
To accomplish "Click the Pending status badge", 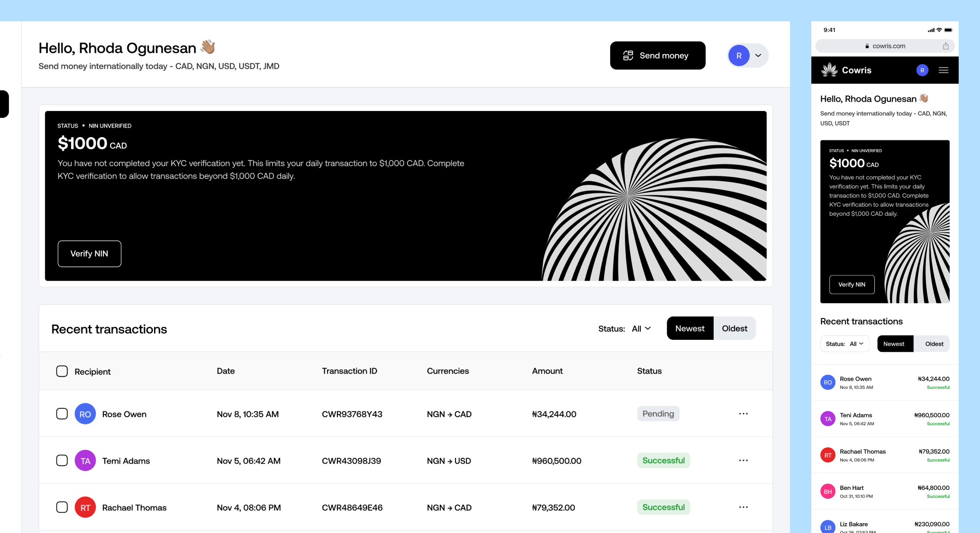I will click(x=658, y=414).
